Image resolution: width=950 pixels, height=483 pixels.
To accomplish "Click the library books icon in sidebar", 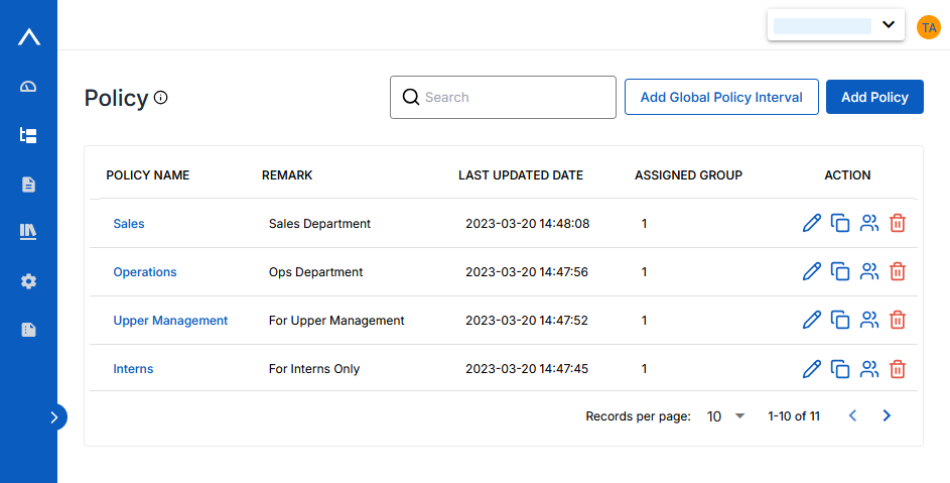I will click(x=28, y=232).
